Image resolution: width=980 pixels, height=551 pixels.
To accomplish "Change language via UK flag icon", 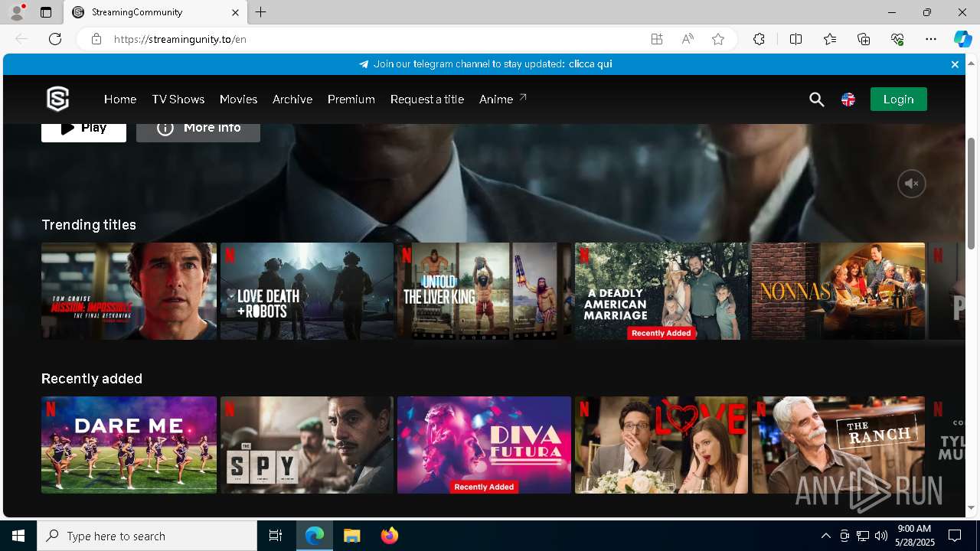I will click(x=848, y=99).
